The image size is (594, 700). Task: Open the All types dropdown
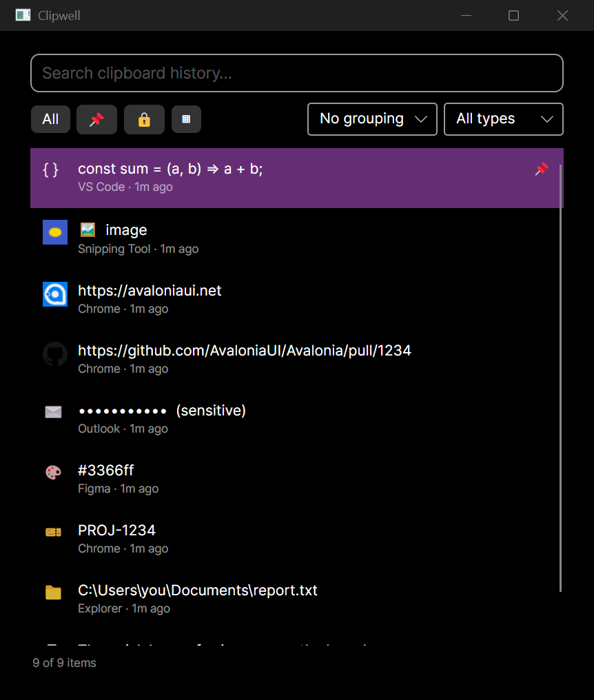click(503, 119)
